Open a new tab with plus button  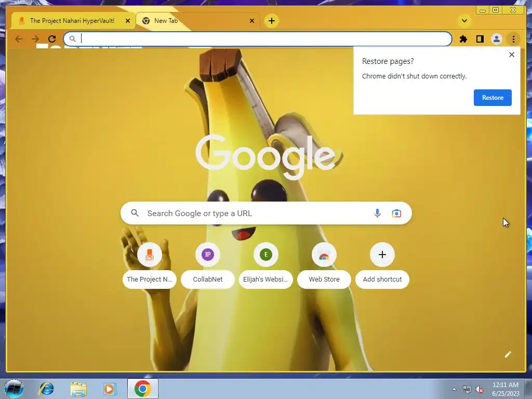pyautogui.click(x=271, y=21)
